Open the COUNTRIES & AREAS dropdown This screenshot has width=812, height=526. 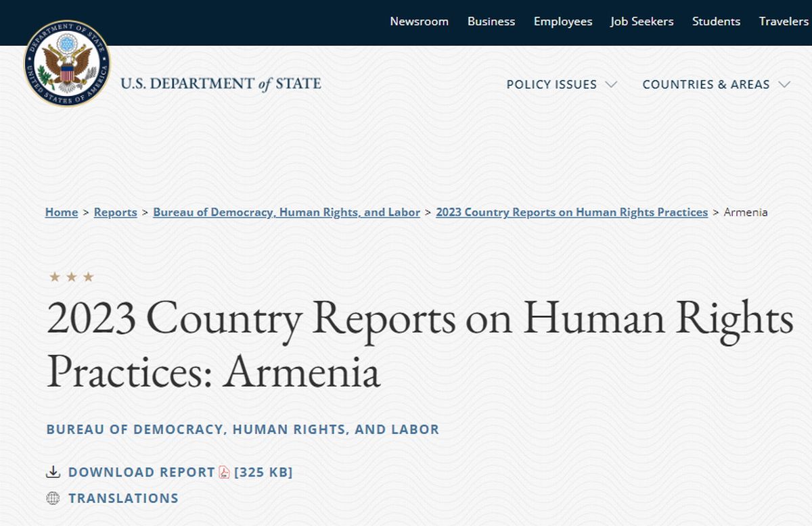705,85
